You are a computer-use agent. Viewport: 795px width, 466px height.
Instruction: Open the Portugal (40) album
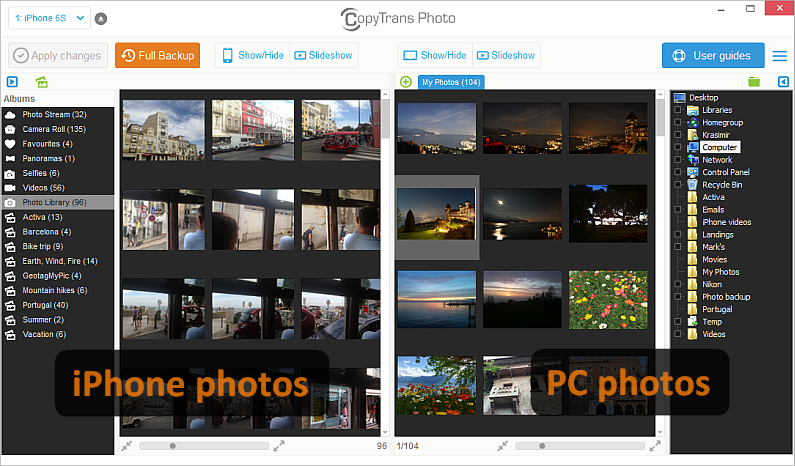(58, 305)
